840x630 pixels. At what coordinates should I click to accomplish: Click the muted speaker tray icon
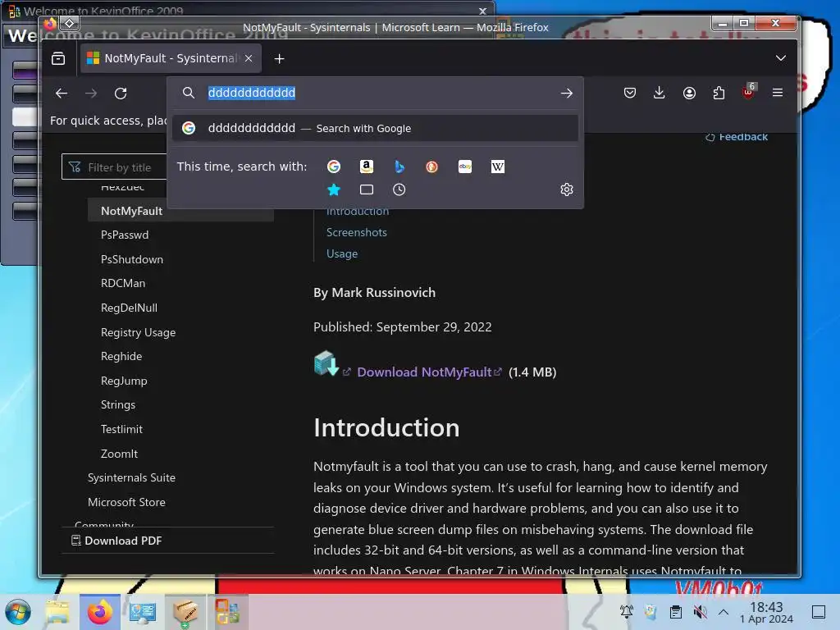click(700, 611)
